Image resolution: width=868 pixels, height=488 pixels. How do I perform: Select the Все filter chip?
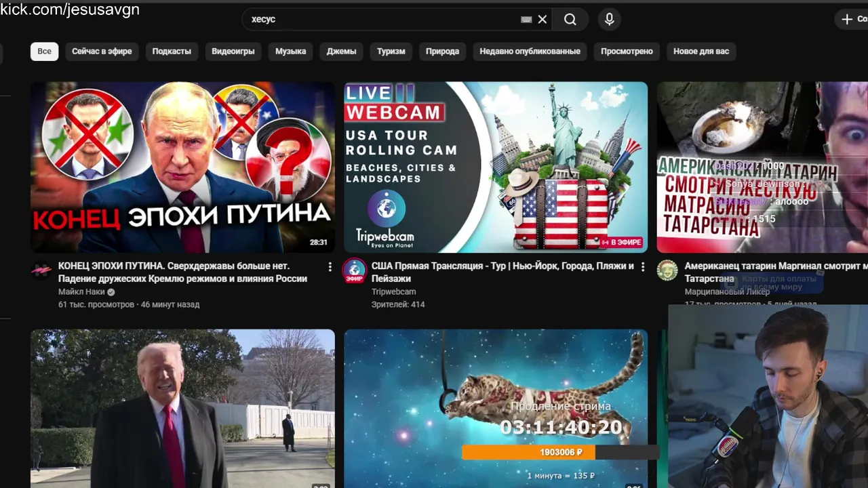tap(44, 51)
